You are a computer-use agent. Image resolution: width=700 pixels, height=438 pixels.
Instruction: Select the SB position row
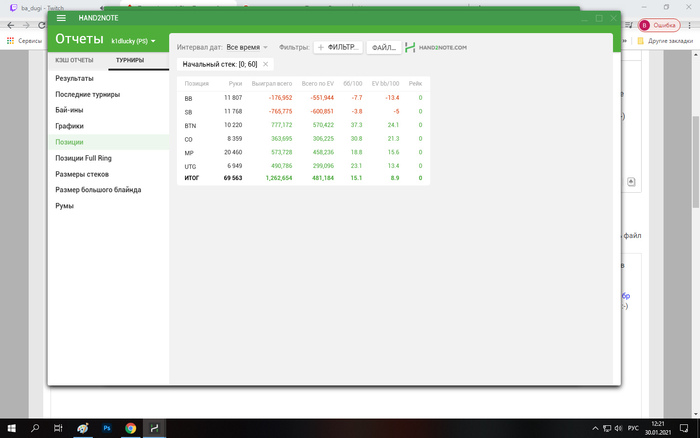(303, 112)
